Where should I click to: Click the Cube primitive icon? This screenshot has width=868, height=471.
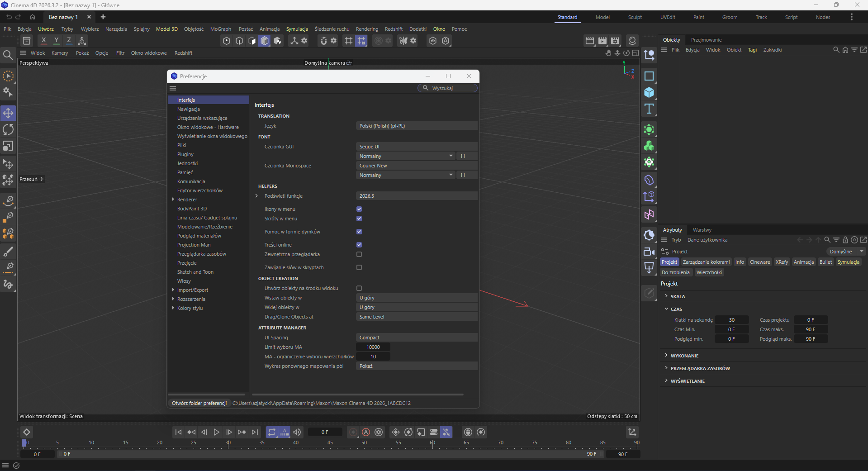[649, 92]
